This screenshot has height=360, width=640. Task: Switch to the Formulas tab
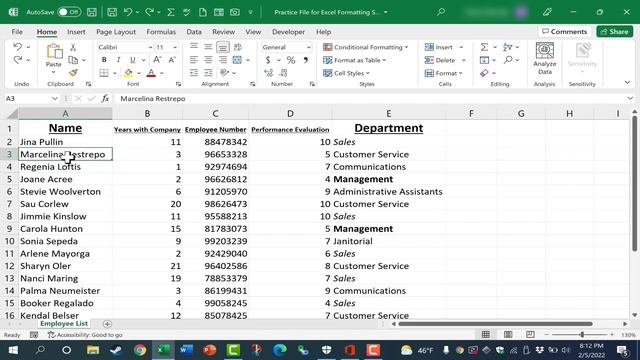[x=161, y=31]
